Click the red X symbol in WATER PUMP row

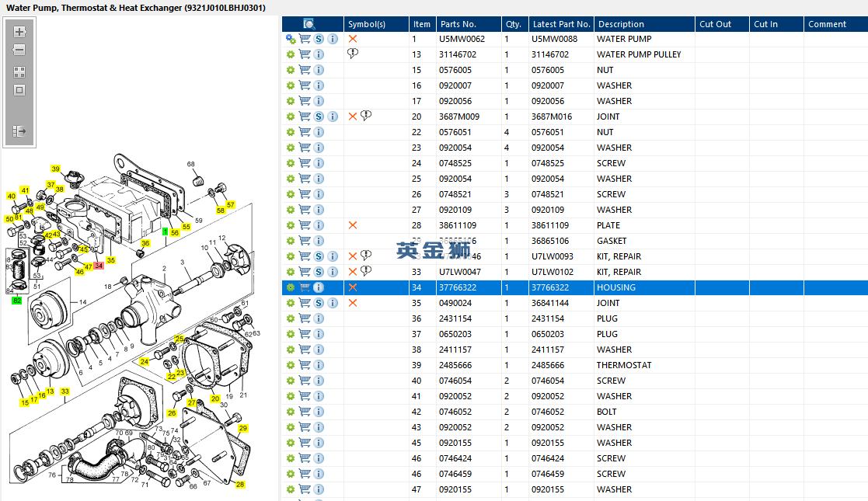click(x=353, y=39)
